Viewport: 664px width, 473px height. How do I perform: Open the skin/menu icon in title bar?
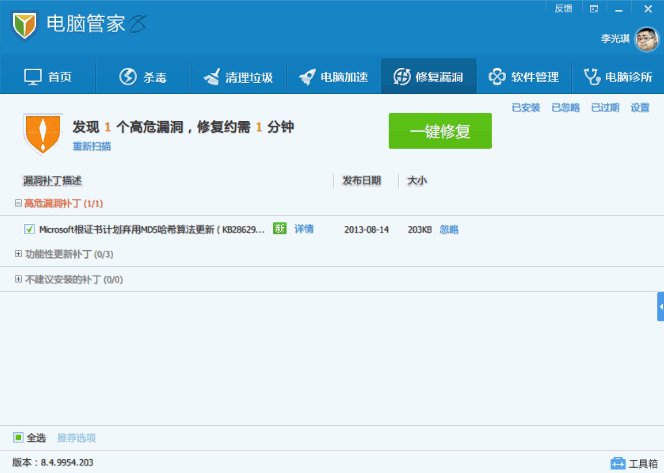coord(594,9)
